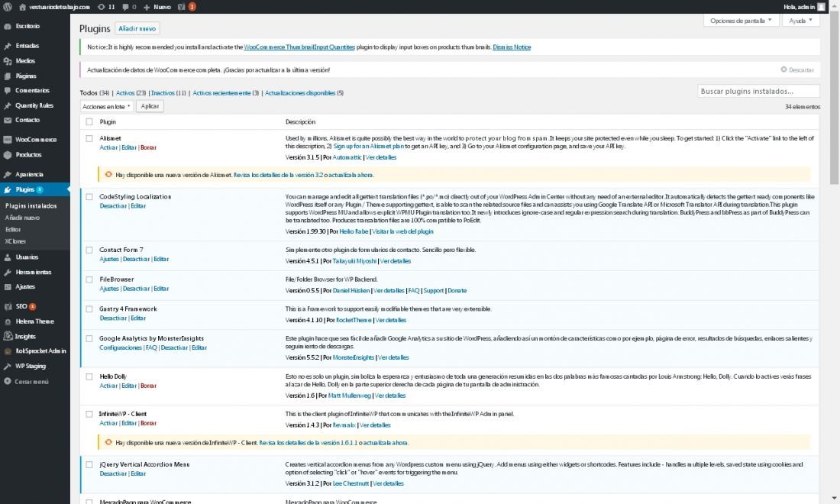
Task: Click the SEO sidebar icon
Action: tap(8, 306)
